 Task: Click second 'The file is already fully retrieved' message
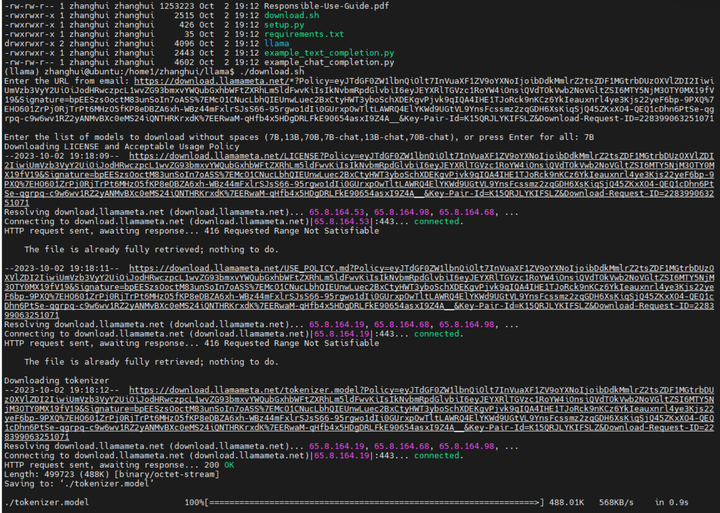152,362
